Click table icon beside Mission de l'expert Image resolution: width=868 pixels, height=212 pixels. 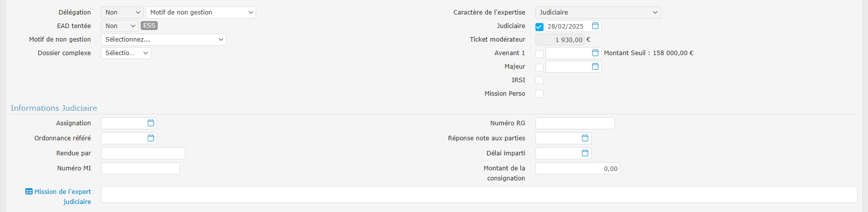tap(29, 191)
